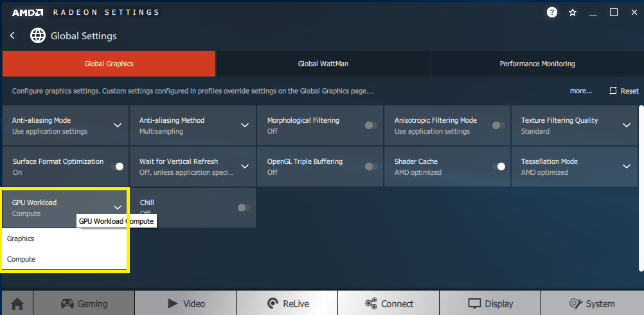Screen dimensions: 644x315
Task: Click the AMD logo
Action: pos(28,13)
